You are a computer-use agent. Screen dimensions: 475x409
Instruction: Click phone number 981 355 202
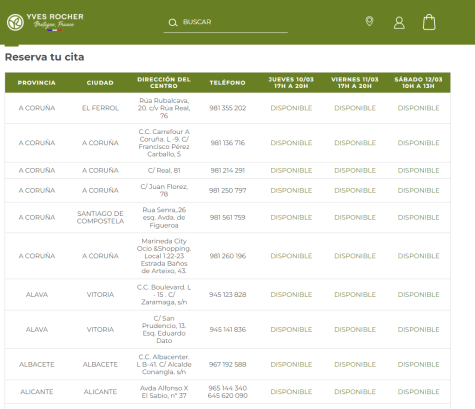tap(227, 108)
